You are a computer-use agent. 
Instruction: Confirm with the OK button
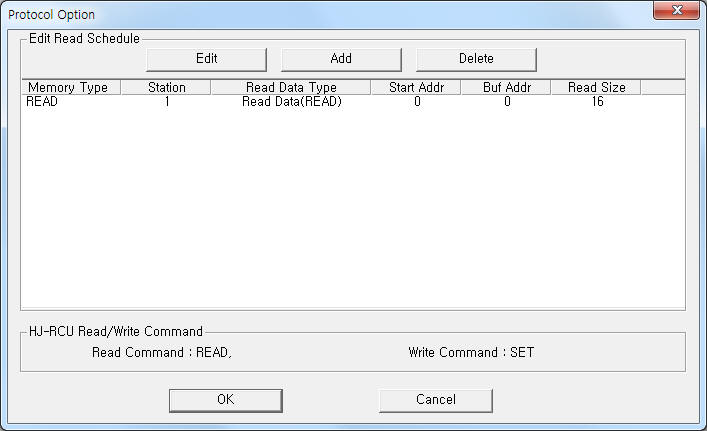click(x=226, y=400)
